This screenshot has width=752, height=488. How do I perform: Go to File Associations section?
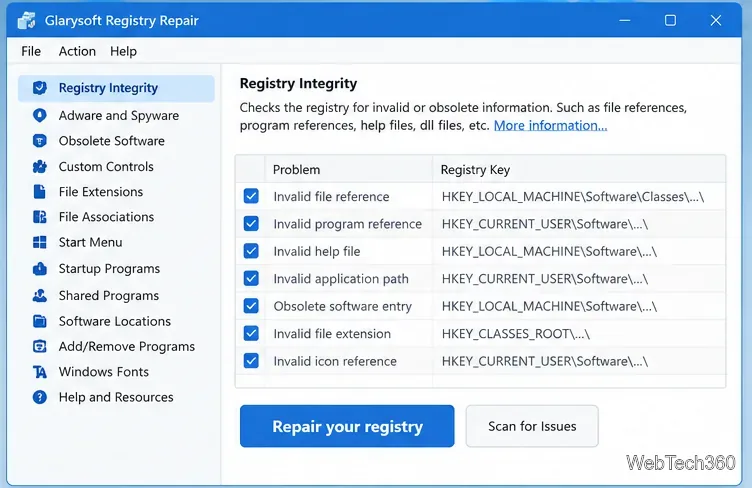(106, 217)
